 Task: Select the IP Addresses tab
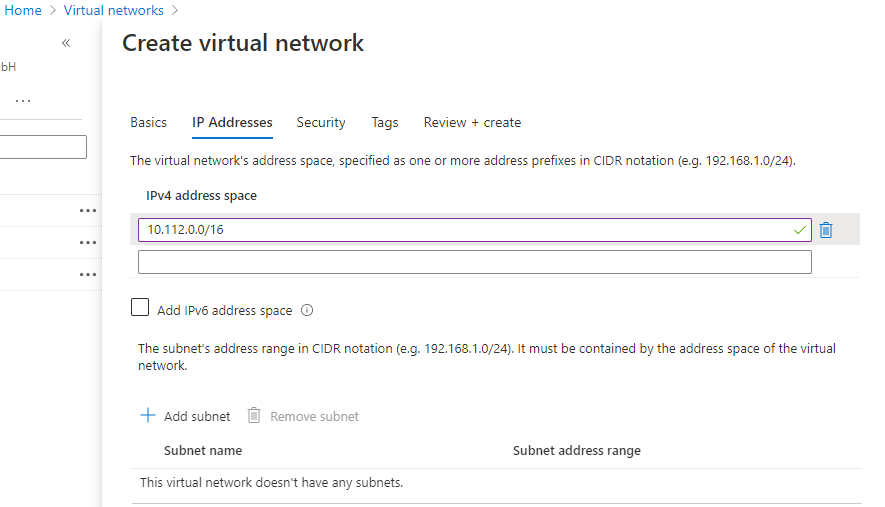click(232, 123)
